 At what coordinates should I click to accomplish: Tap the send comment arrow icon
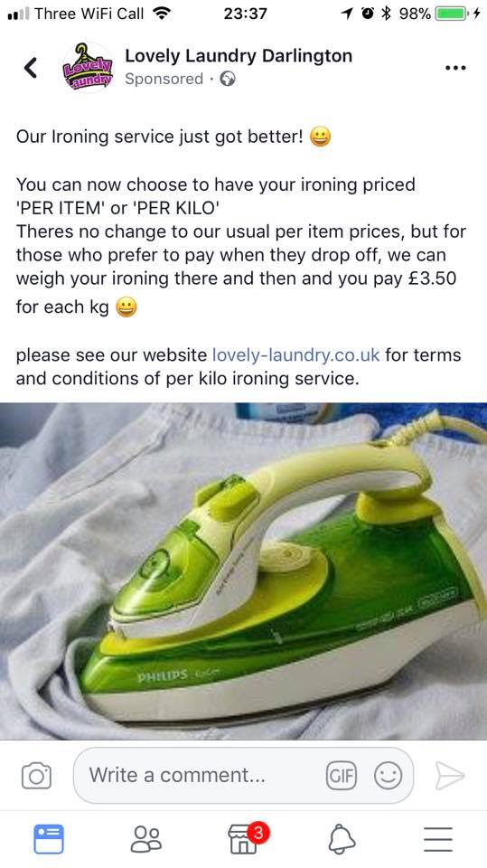[x=449, y=775]
